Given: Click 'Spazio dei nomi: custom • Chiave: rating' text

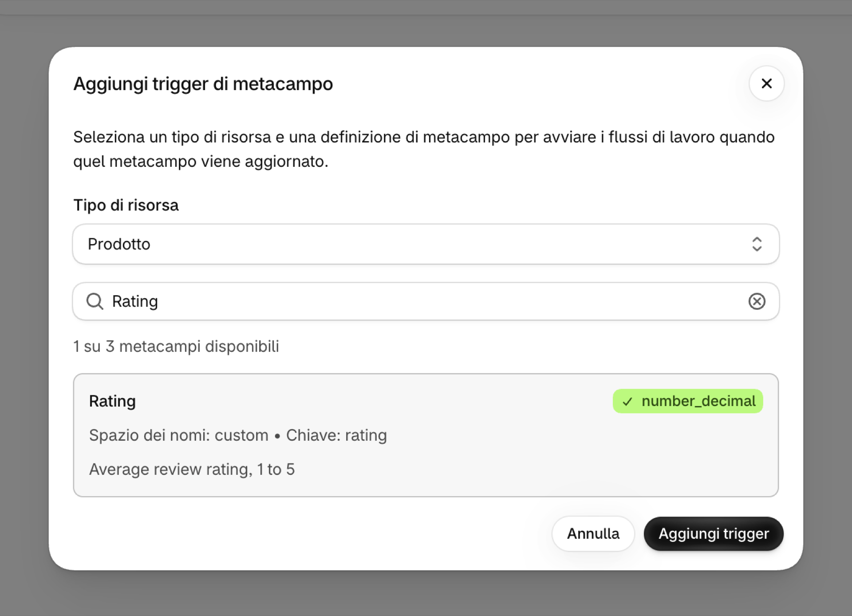Looking at the screenshot, I should coord(238,435).
